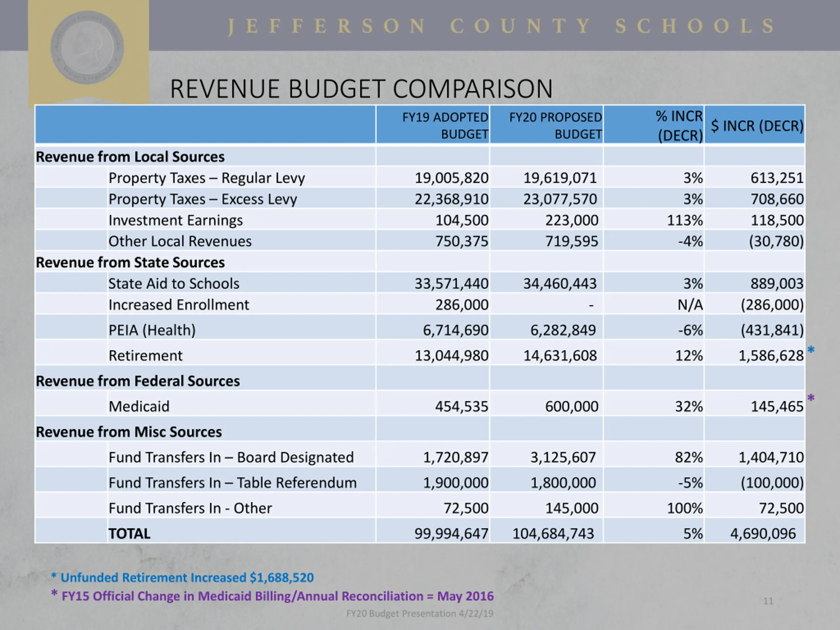840x630 pixels.
Task: Click the Revenue from Misc Sources heading
Action: [129, 432]
